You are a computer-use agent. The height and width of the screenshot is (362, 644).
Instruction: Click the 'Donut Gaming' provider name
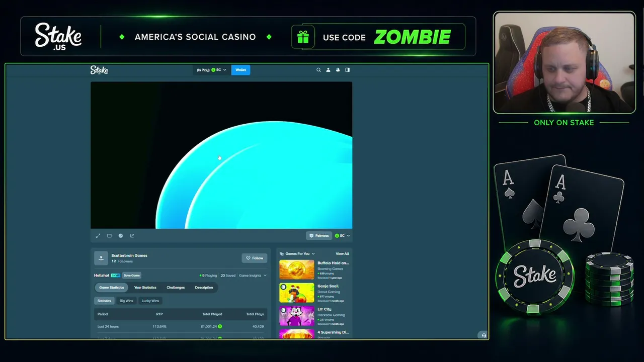pos(329,292)
